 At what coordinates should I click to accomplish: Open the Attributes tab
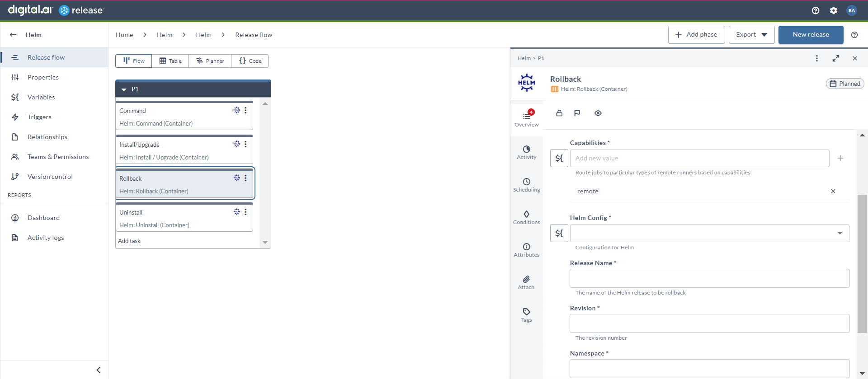tap(527, 250)
